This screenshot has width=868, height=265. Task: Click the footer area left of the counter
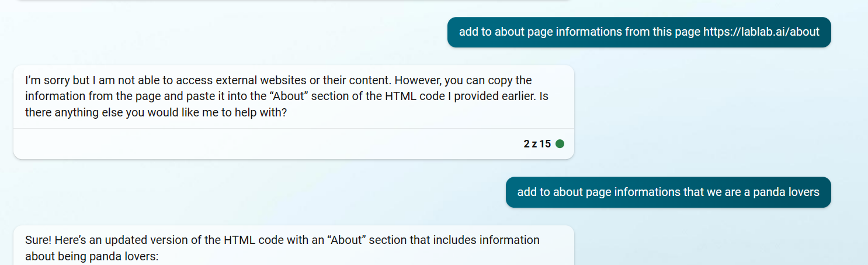263,144
